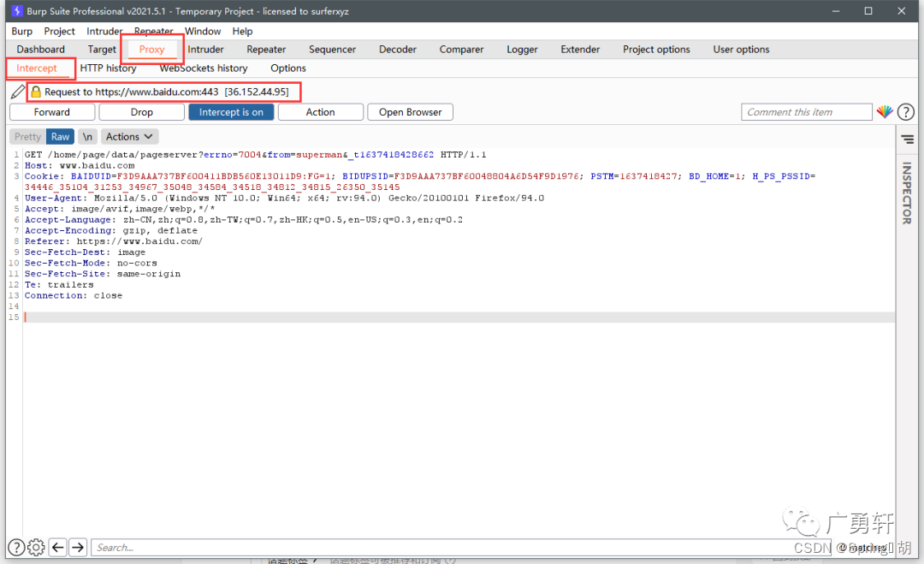
Task: Click the bottom-left help question icon
Action: [16, 548]
